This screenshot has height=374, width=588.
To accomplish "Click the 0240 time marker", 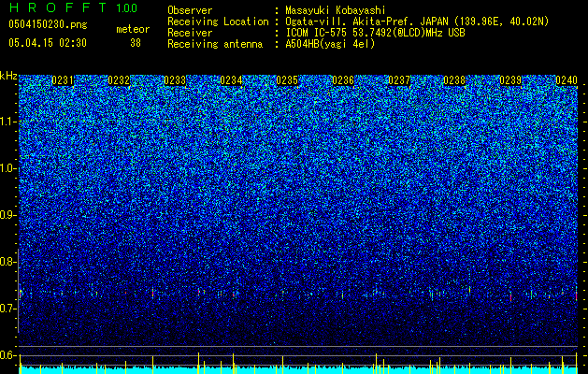I will [566, 80].
